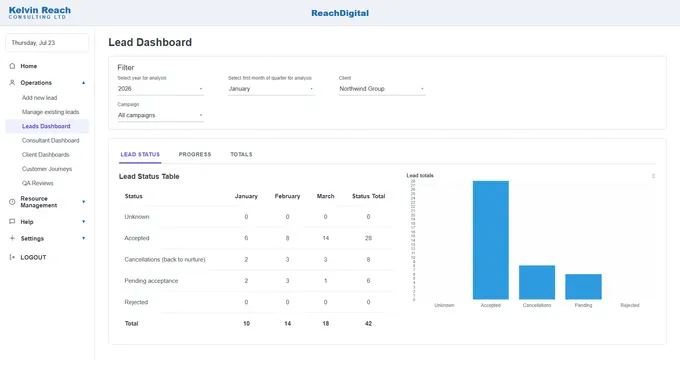Open QA Reviews page
This screenshot has width=680, height=387.
[x=38, y=183]
